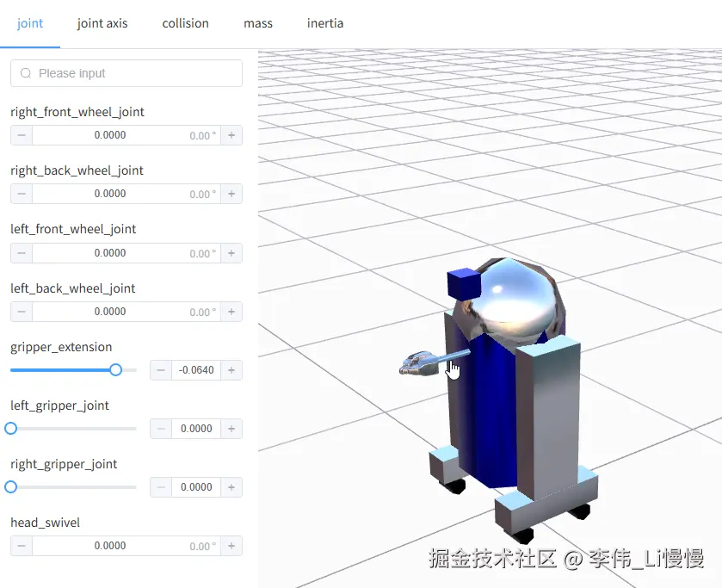Increase right_front_wheel_joint with plus button
Screen dimensions: 722x588
[231, 135]
